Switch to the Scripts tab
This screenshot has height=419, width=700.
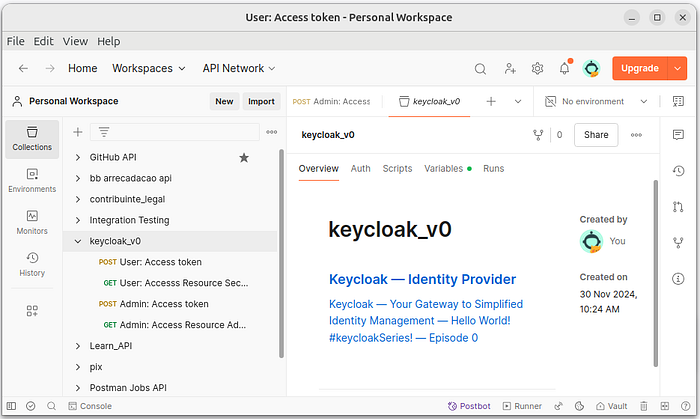(x=397, y=169)
